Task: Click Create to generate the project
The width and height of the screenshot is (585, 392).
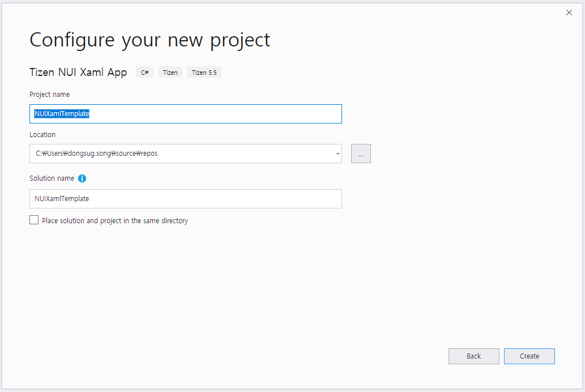Action: pos(529,356)
